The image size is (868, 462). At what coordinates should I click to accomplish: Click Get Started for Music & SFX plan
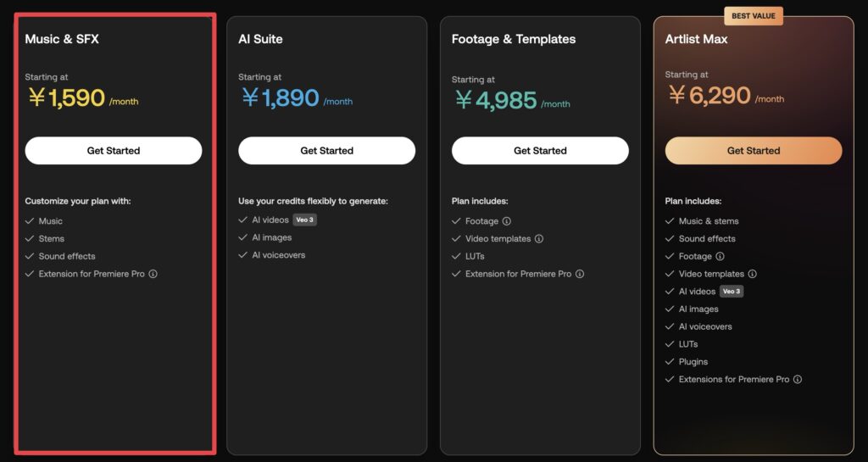coord(114,151)
